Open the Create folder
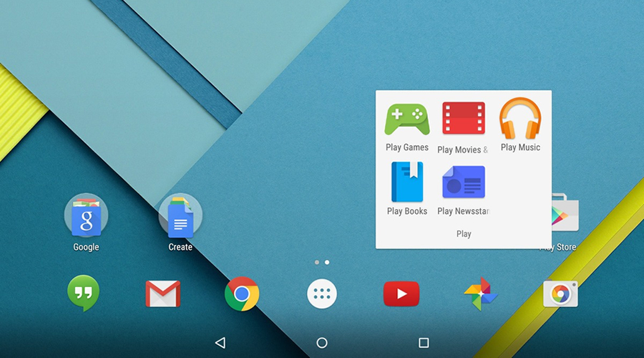The image size is (644, 358). coord(180,215)
